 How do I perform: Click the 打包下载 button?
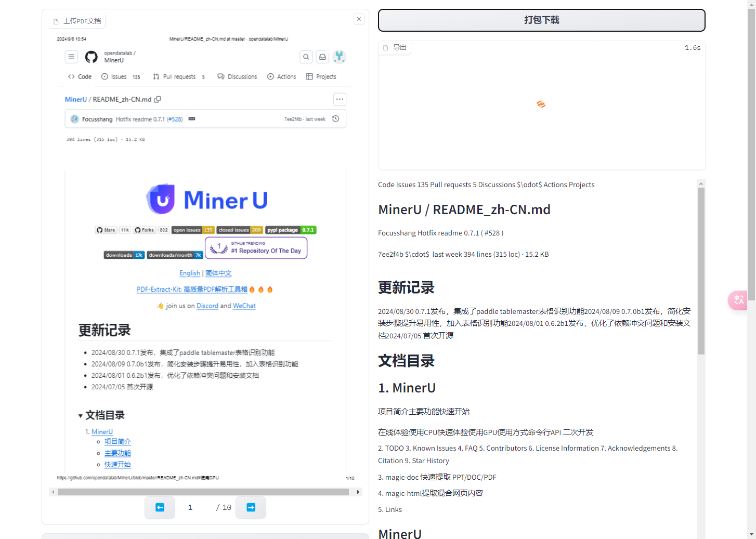tap(541, 20)
